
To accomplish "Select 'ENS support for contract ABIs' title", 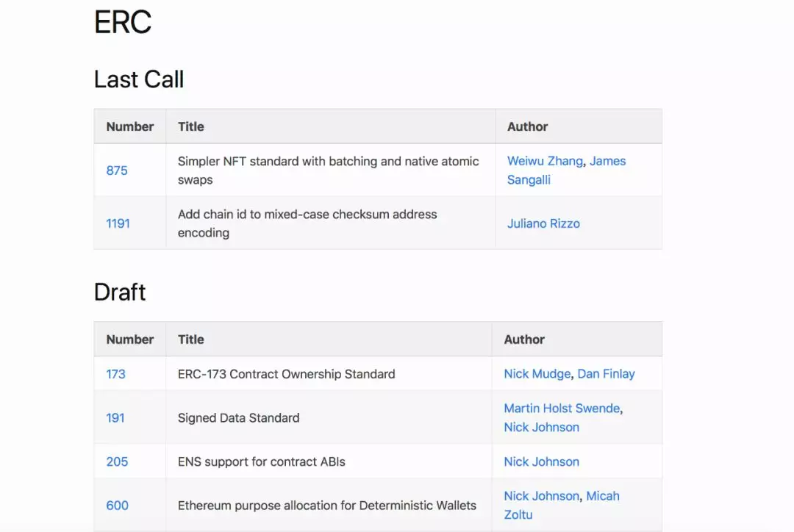I will [x=261, y=461].
